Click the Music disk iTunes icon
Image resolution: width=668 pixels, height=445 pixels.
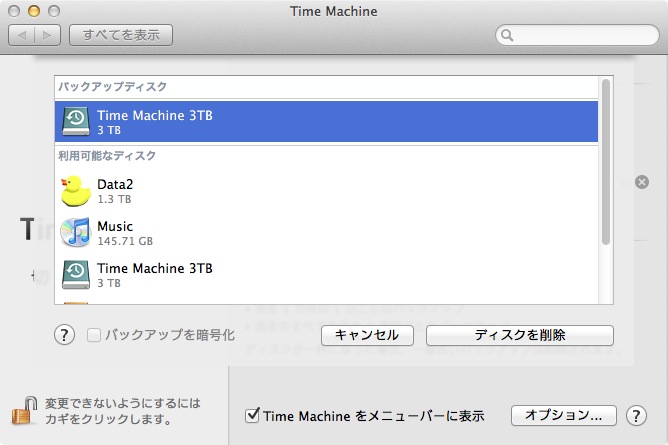75,233
